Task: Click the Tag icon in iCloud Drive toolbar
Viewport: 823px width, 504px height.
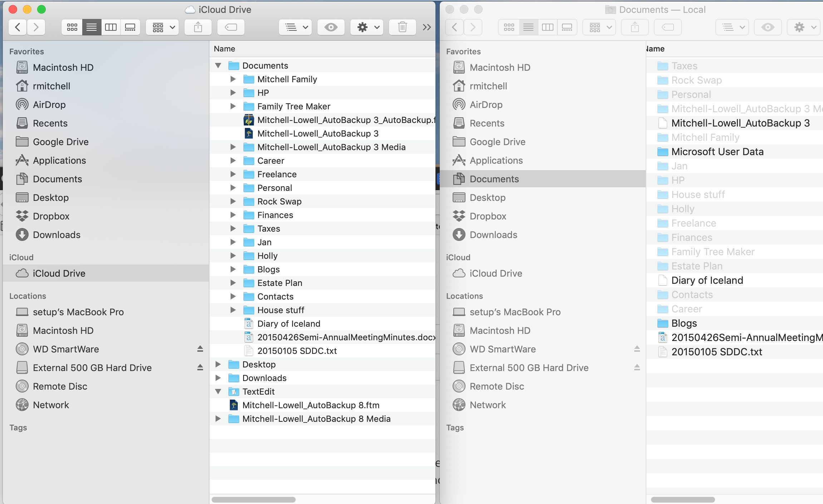Action: pyautogui.click(x=231, y=26)
